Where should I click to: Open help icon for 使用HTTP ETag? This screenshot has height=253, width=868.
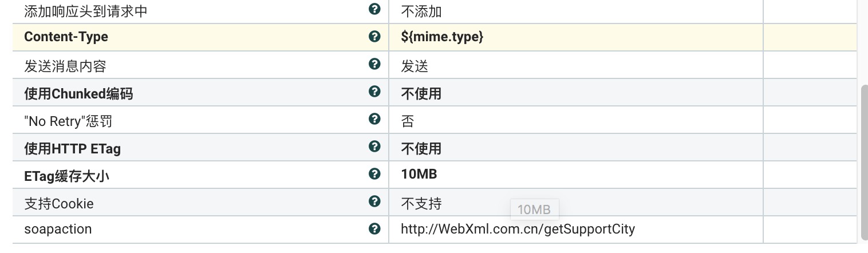(x=374, y=147)
